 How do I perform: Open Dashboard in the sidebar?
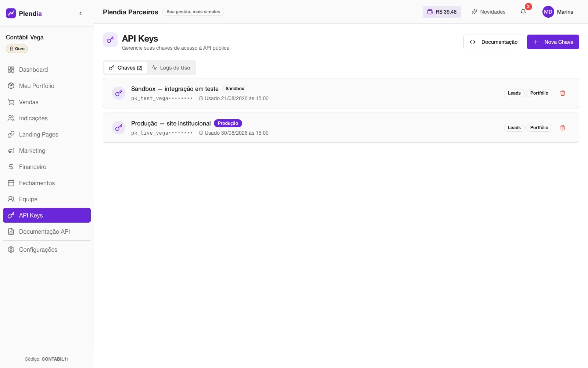(x=47, y=70)
